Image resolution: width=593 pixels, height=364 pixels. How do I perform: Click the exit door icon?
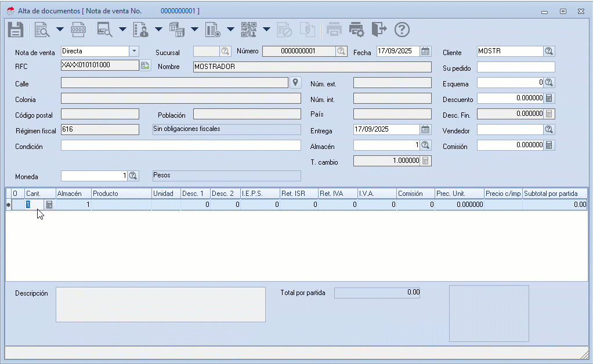click(378, 30)
